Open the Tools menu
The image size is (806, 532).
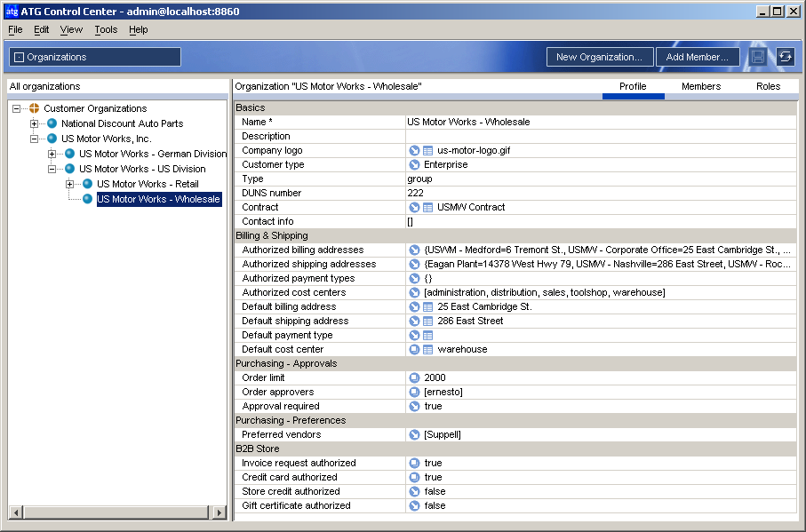point(106,30)
